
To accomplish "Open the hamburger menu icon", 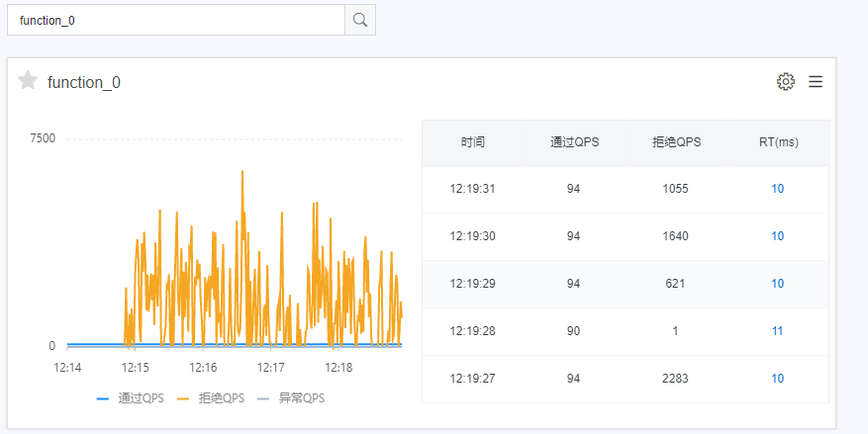I will tap(816, 82).
